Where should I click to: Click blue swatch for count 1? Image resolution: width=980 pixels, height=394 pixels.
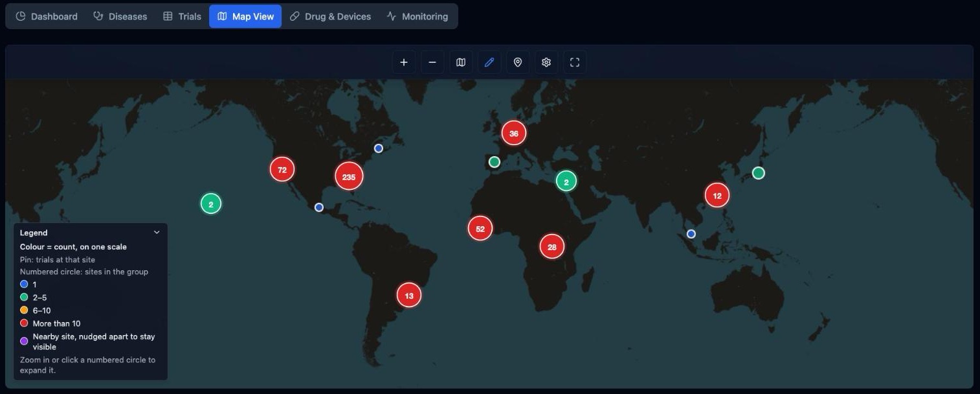[x=24, y=284]
